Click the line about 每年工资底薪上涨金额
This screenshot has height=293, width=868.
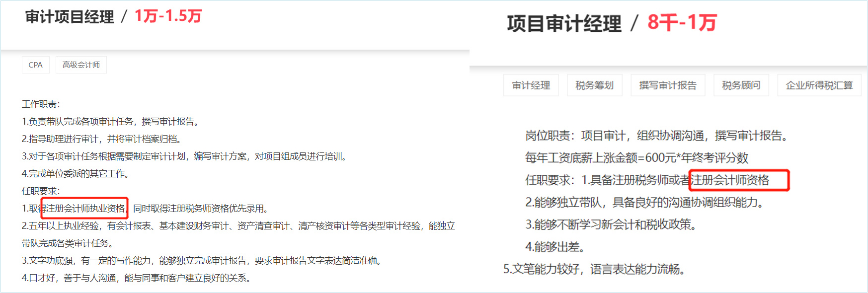click(x=636, y=158)
